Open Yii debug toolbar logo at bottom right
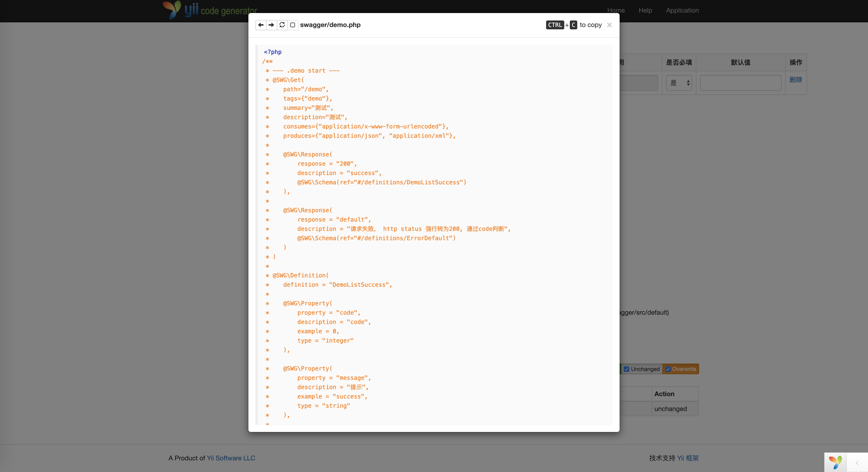This screenshot has width=868, height=472. (x=835, y=462)
